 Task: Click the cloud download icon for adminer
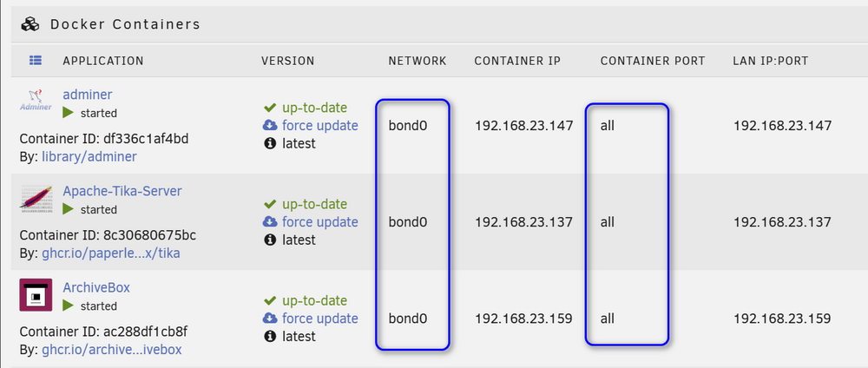coord(270,125)
